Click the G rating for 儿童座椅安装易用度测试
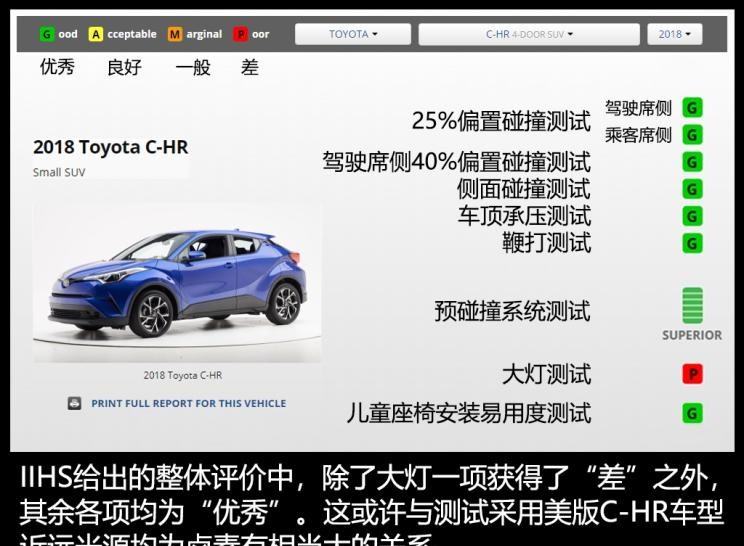Viewport: 744px width, 546px height. [692, 413]
